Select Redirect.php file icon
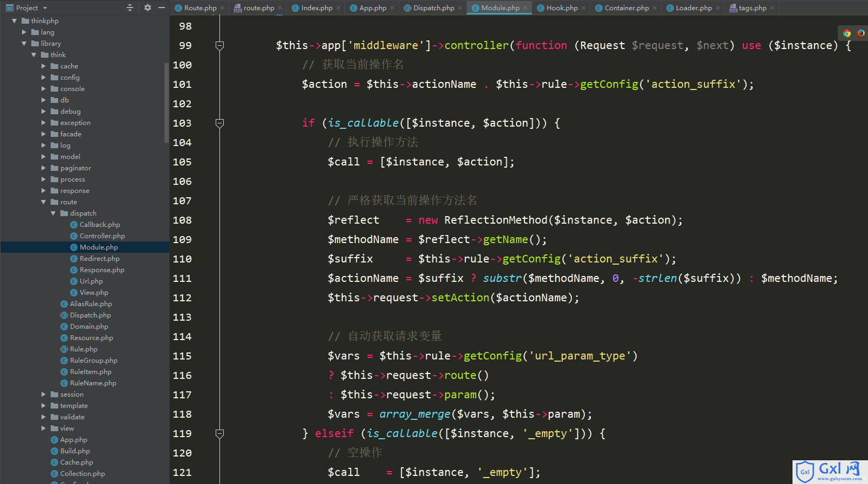Screen dimensions: 868x484 click(74, 259)
